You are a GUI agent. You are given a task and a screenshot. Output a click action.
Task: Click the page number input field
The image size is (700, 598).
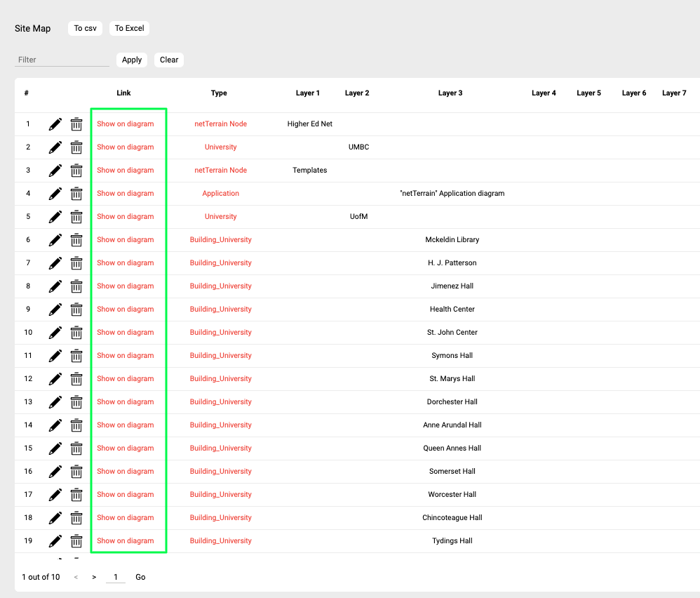116,577
